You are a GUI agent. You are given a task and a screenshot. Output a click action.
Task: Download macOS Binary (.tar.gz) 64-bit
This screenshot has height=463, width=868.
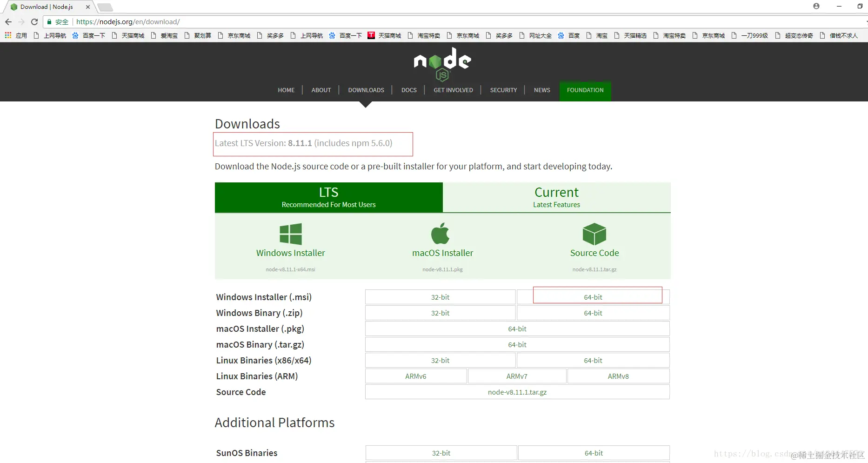point(517,344)
